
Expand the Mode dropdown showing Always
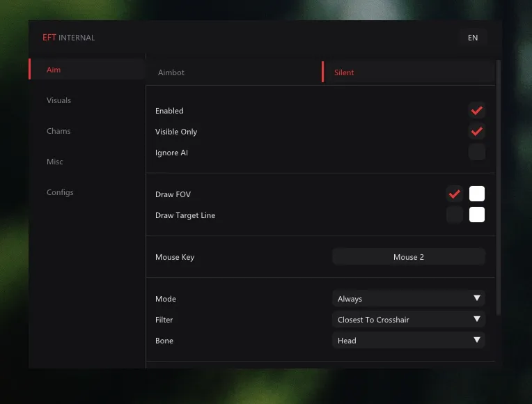click(x=409, y=299)
